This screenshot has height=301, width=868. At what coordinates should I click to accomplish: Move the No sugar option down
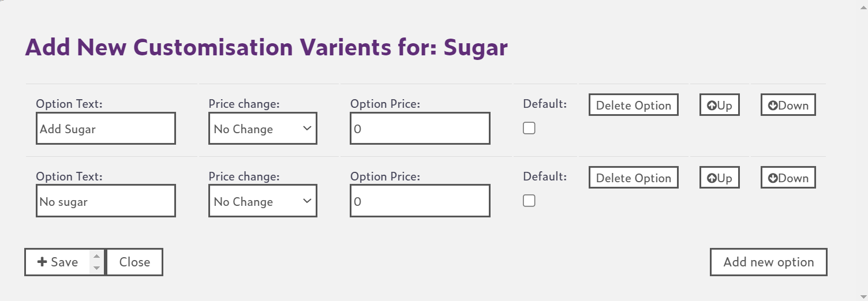(x=788, y=178)
